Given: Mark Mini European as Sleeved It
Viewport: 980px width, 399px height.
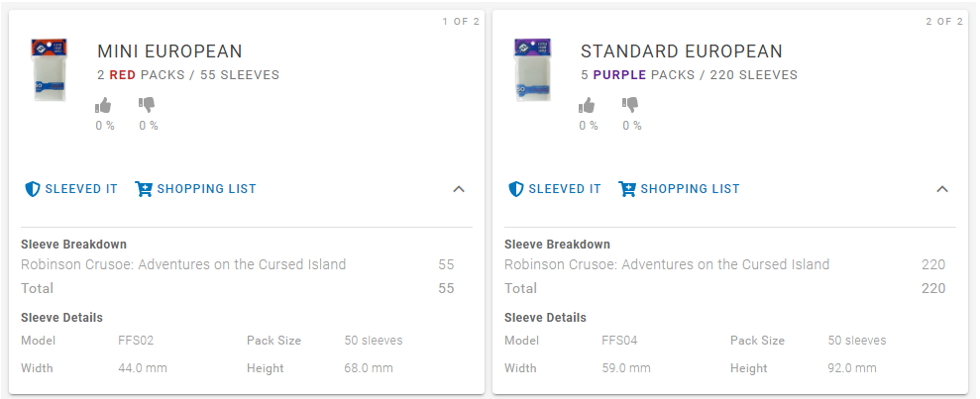Looking at the screenshot, I should 71,189.
